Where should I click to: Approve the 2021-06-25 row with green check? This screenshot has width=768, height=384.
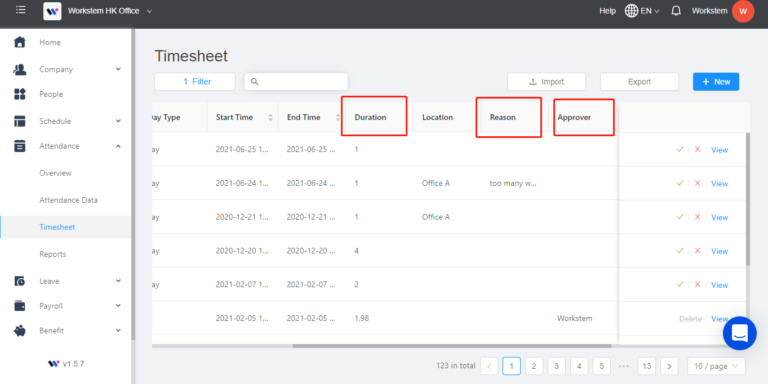679,149
